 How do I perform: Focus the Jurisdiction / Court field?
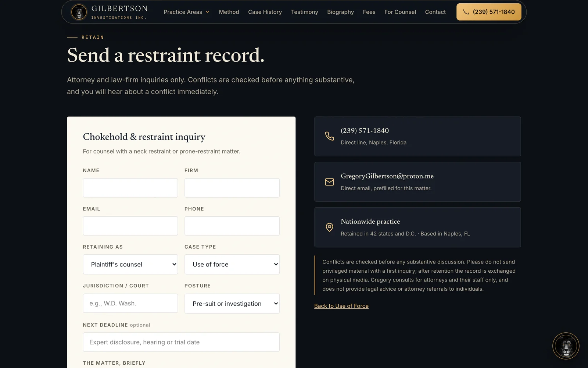click(x=130, y=303)
